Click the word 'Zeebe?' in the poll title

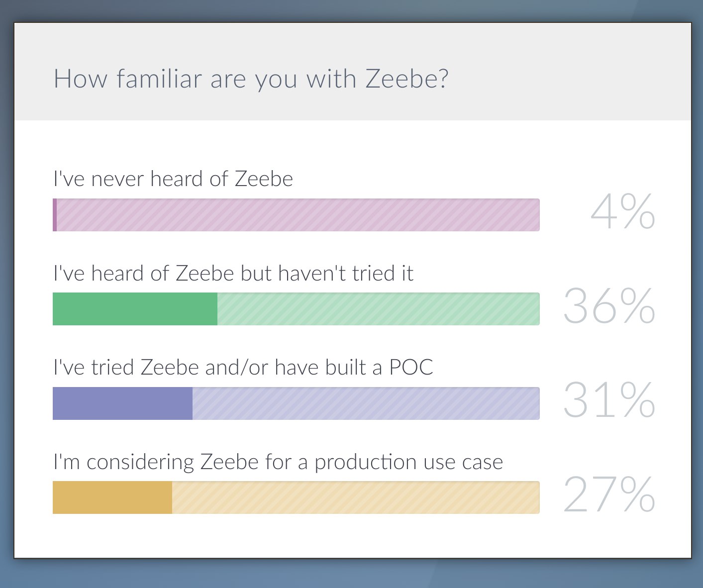point(407,79)
